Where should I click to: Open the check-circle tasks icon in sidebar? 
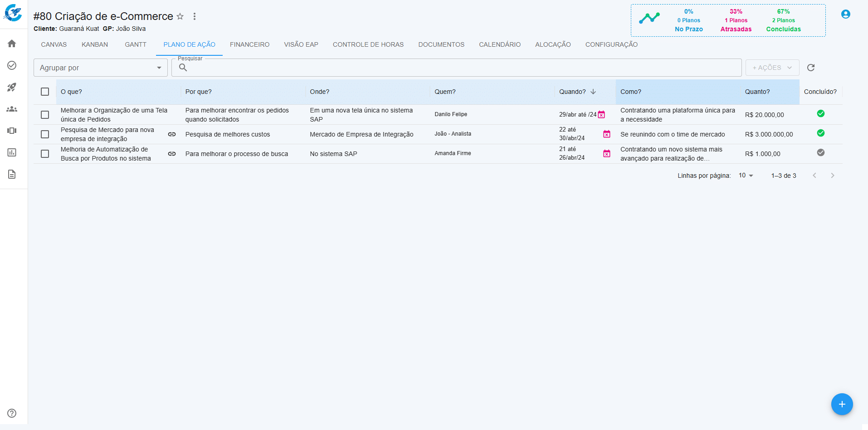tap(12, 65)
